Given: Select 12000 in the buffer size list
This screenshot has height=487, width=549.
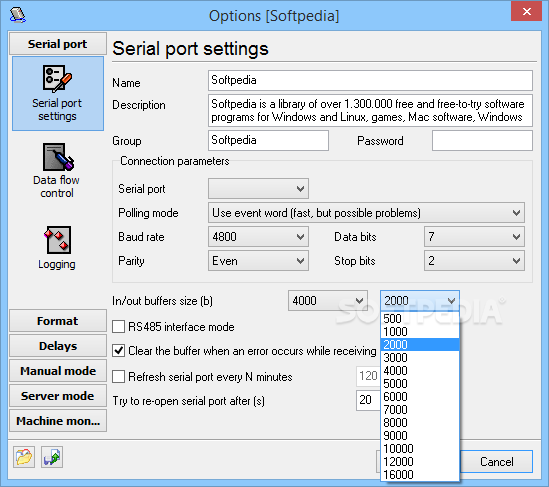Looking at the screenshot, I should click(420, 461).
